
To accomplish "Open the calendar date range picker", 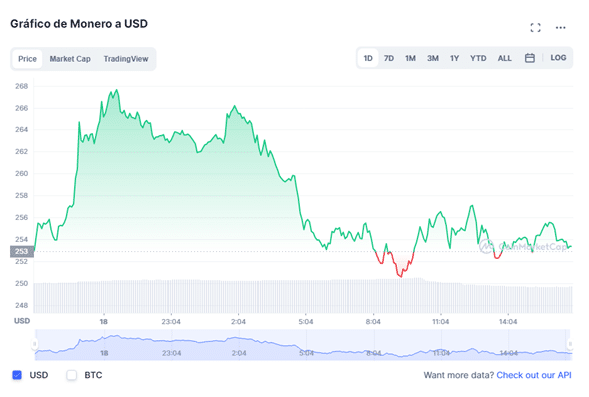I will (x=530, y=58).
